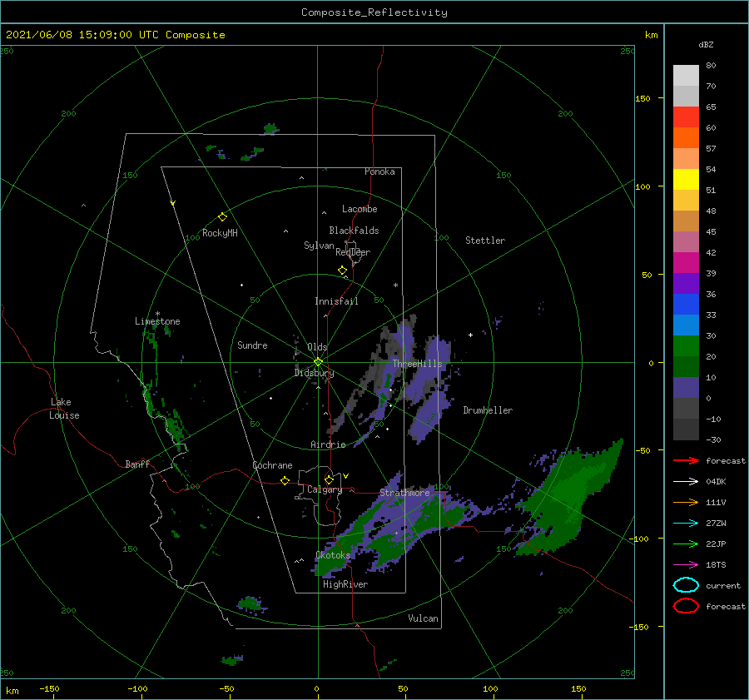This screenshot has width=749, height=700.
Task: Click the green 22JP arrow legend icon
Action: [x=686, y=544]
